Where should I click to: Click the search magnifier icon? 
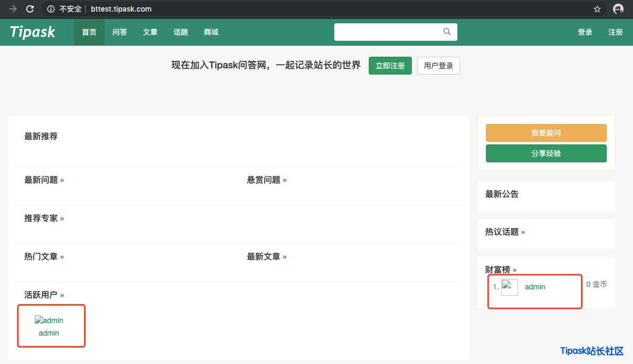447,32
